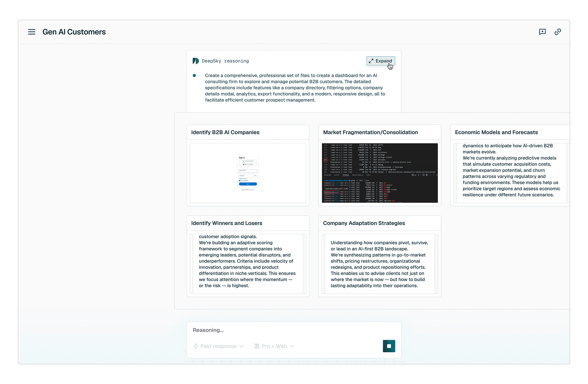Select the Company Adaptation Strategies title
This screenshot has width=588, height=384.
click(x=364, y=223)
